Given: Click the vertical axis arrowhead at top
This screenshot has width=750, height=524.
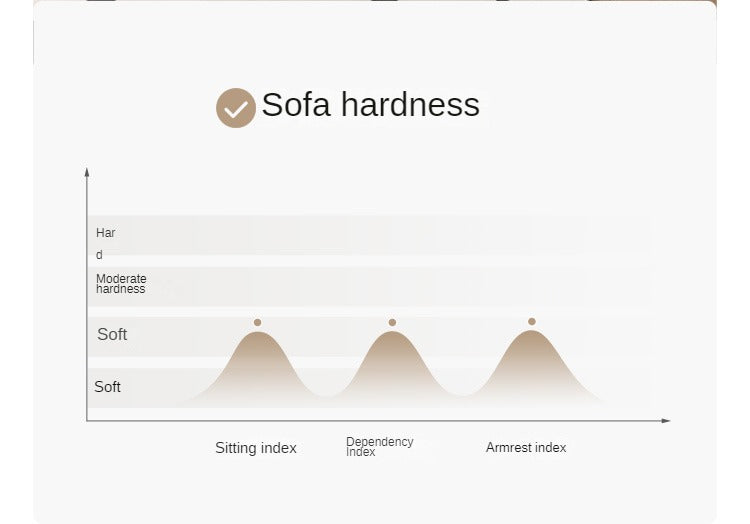Looking at the screenshot, I should click(x=87, y=172).
